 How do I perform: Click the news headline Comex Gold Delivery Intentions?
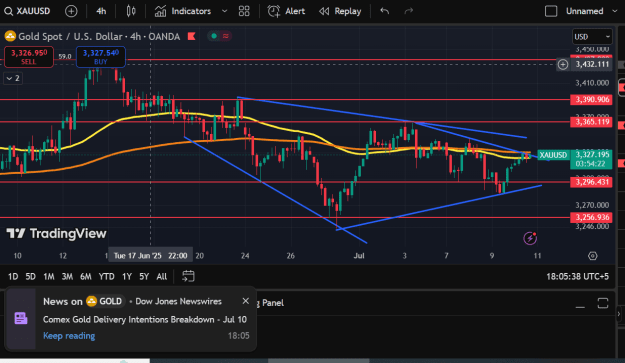tap(145, 320)
